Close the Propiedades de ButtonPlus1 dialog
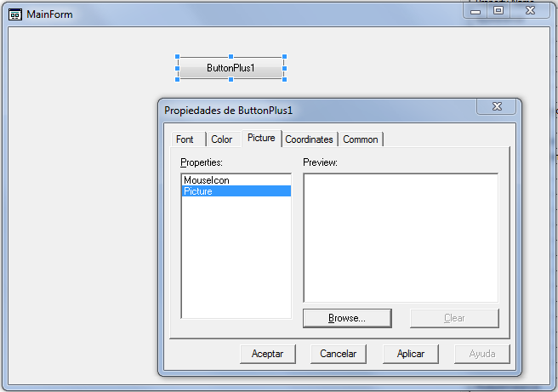Viewport: 558px width, 392px height. [497, 106]
